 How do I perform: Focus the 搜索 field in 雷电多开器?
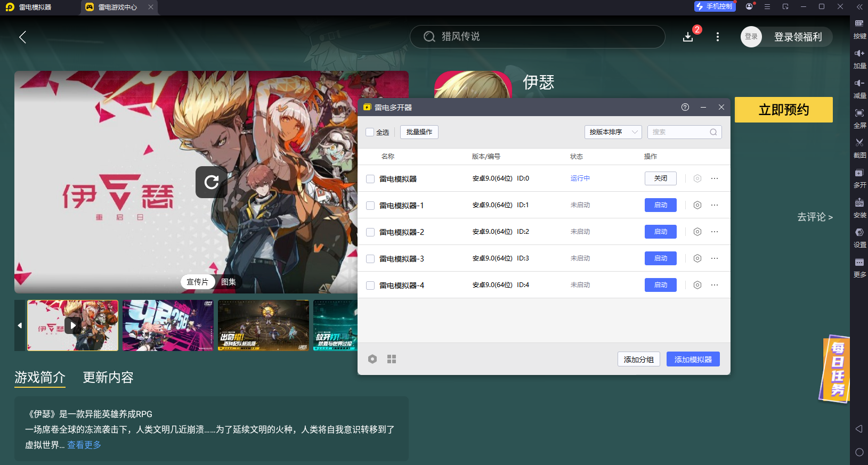pos(685,132)
